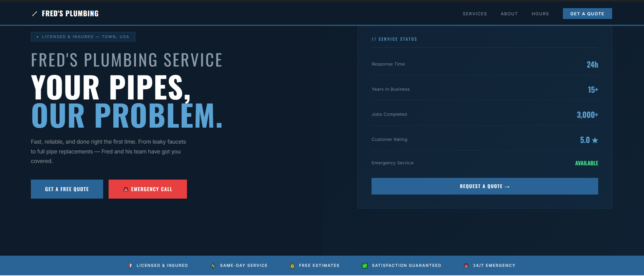Click the Get a Free Quote button
Image resolution: width=644 pixels, height=276 pixels.
coord(67,189)
